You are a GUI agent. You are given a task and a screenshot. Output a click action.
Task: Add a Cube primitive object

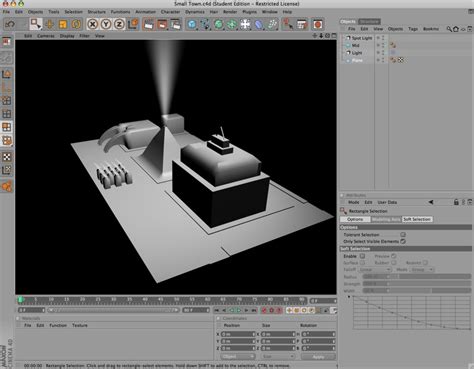point(192,24)
